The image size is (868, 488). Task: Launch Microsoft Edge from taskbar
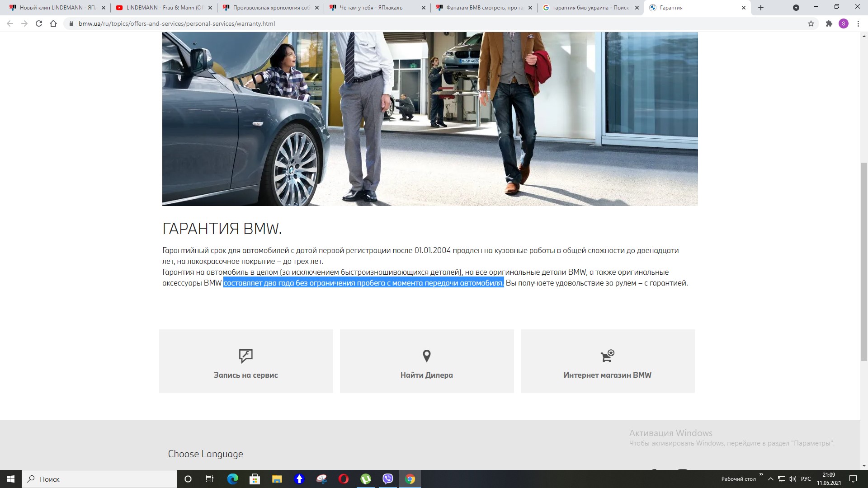(232, 479)
